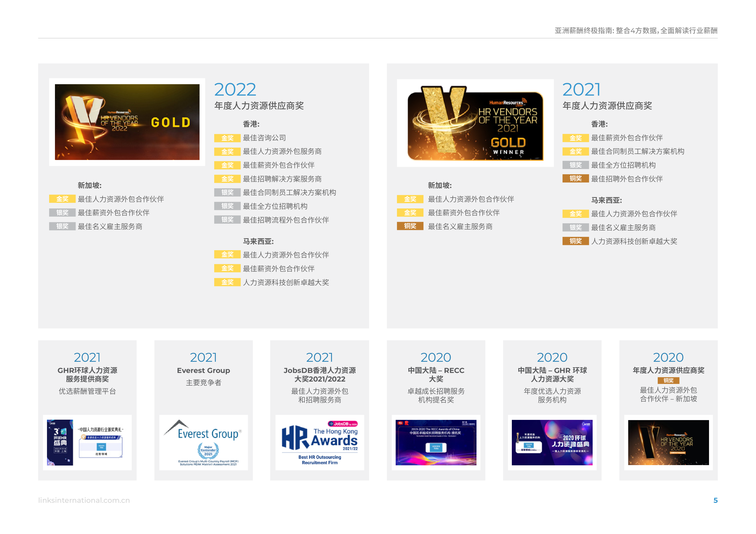Image resolution: width=756 pixels, height=534 pixels.
Task: Click 铜奖 badge beside 2021 人力资源科技创新卓越大奖
Action: click(576, 241)
